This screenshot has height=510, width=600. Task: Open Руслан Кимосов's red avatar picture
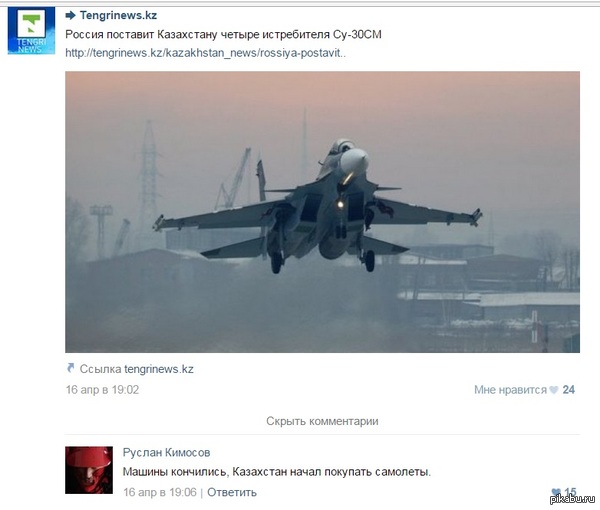pyautogui.click(x=89, y=470)
